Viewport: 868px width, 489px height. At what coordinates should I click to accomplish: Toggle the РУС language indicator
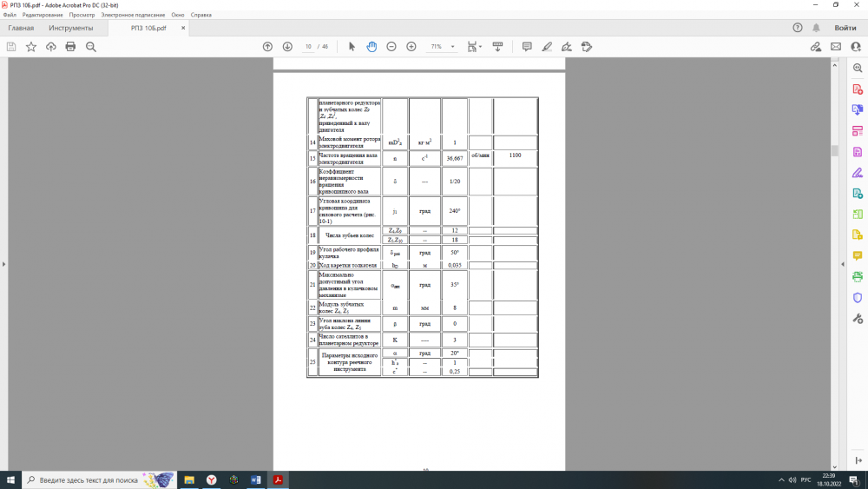[806, 480]
